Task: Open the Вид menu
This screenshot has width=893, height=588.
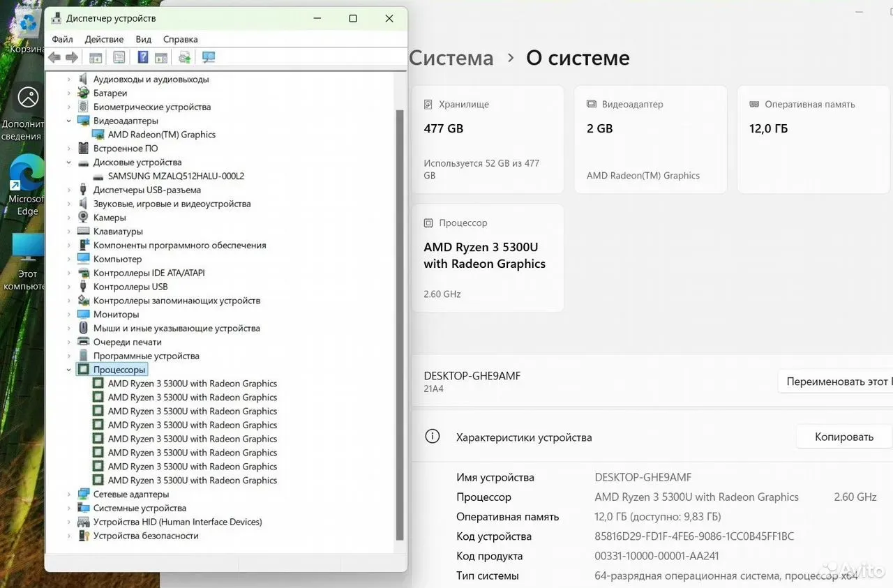Action: 143,39
